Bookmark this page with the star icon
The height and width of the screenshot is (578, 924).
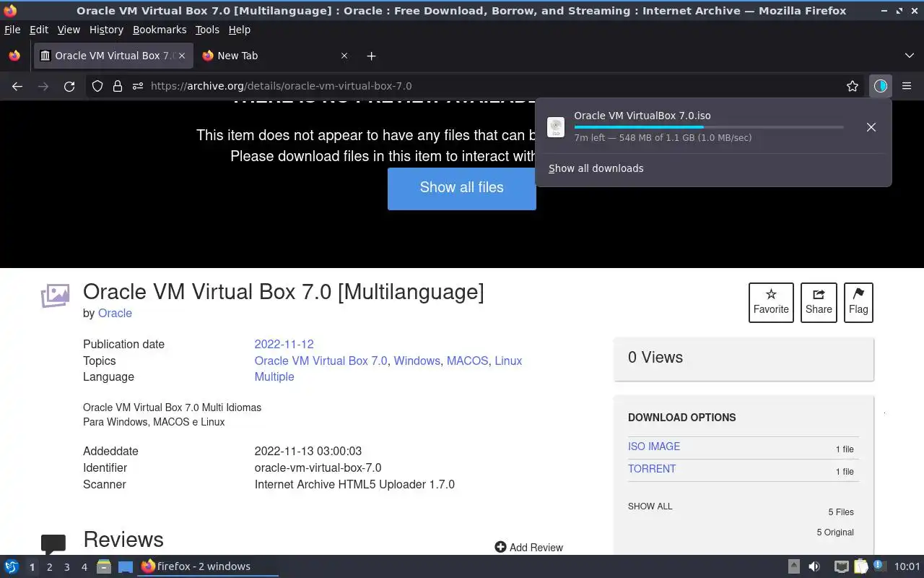(853, 86)
